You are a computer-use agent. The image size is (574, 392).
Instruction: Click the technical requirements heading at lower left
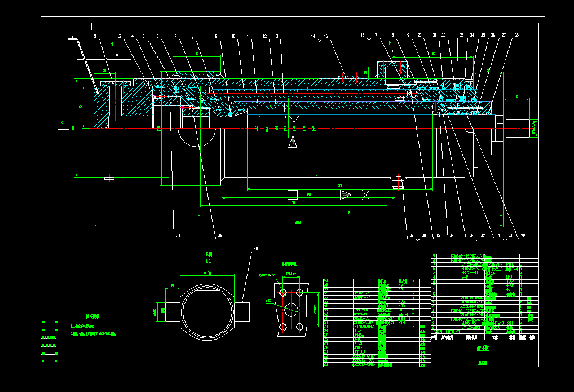point(92,316)
